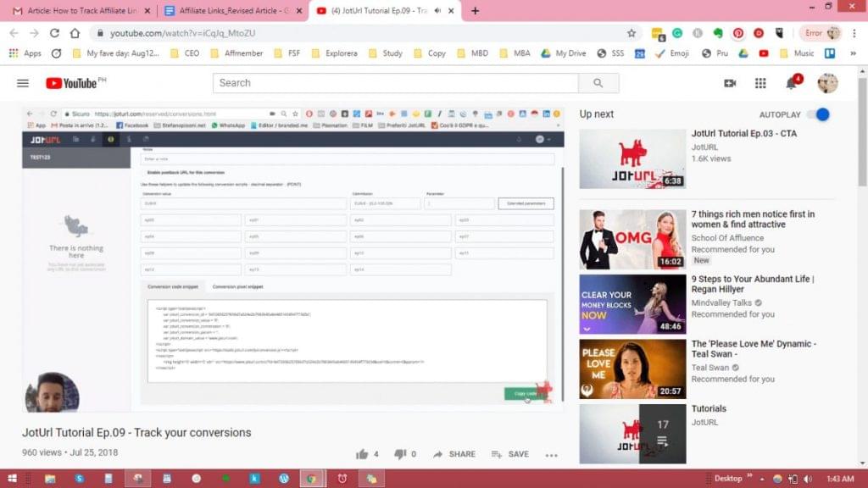Toggle the Autoplay switch
This screenshot has width=868, height=488.
(819, 114)
